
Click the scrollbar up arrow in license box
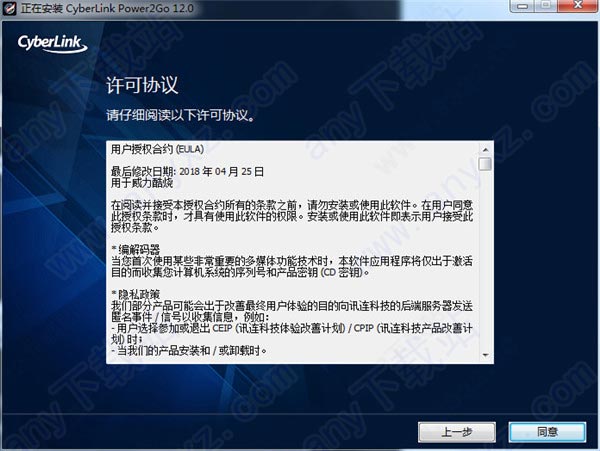[x=485, y=150]
